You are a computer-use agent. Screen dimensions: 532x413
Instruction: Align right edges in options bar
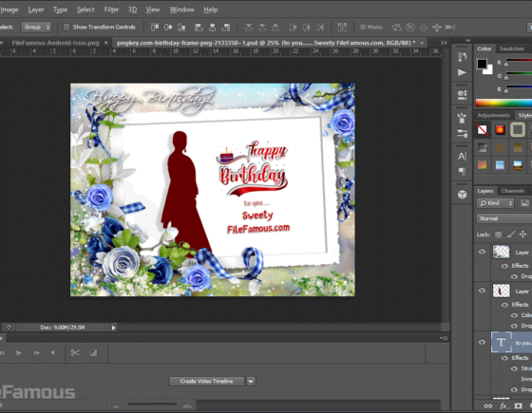(x=226, y=28)
